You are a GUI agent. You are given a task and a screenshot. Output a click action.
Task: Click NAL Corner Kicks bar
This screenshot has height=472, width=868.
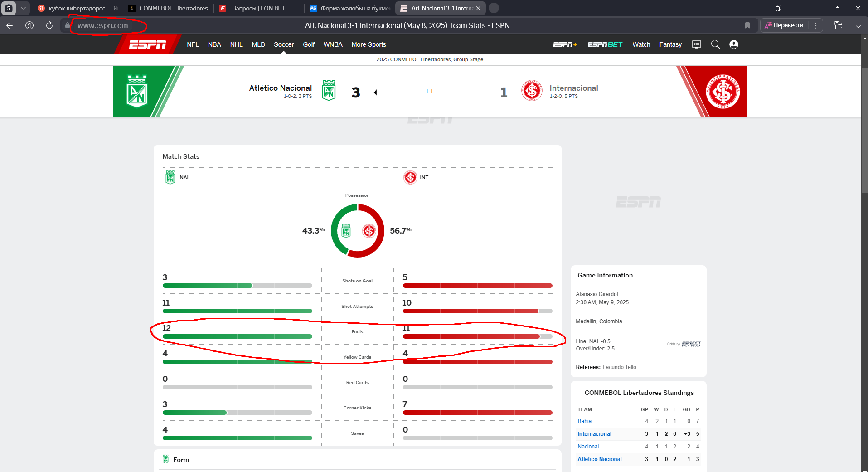[238, 413]
